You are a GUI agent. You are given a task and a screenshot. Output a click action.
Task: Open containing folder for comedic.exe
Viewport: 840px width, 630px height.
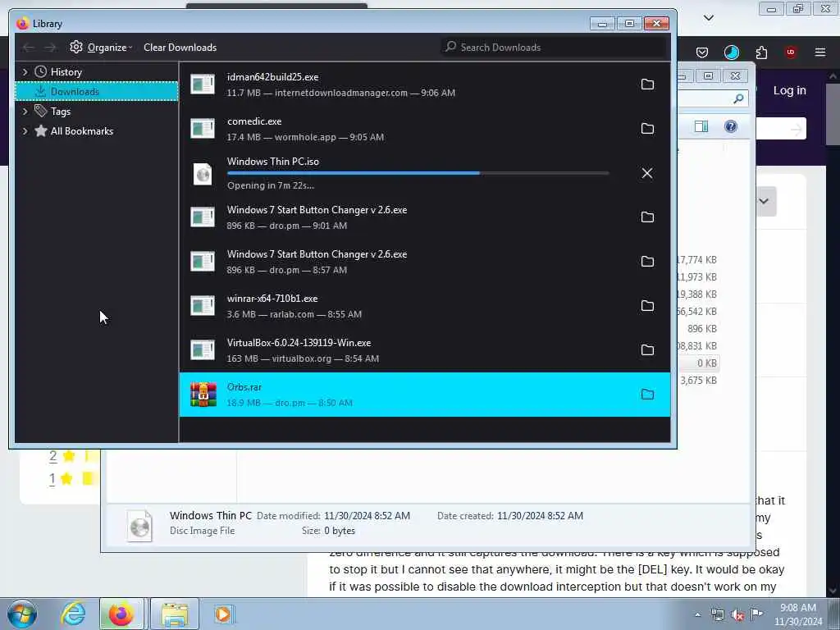647,129
